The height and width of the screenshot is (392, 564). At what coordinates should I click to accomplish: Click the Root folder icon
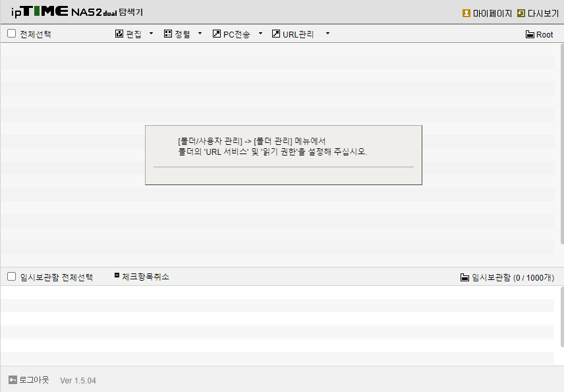point(530,34)
